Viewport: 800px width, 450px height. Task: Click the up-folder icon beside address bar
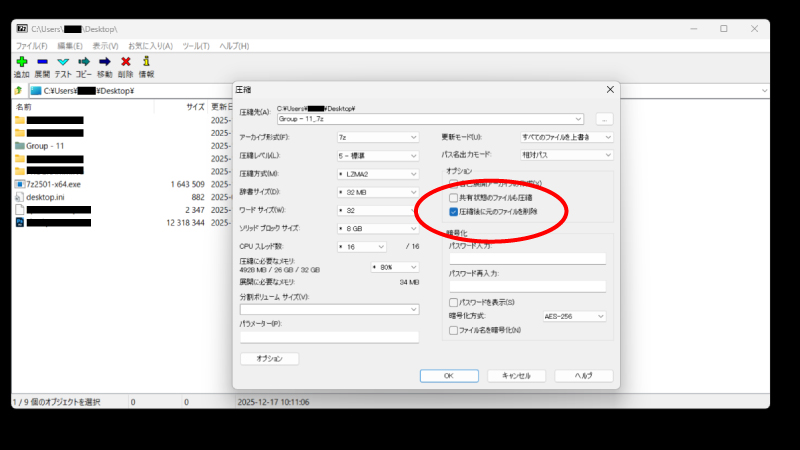tap(18, 90)
